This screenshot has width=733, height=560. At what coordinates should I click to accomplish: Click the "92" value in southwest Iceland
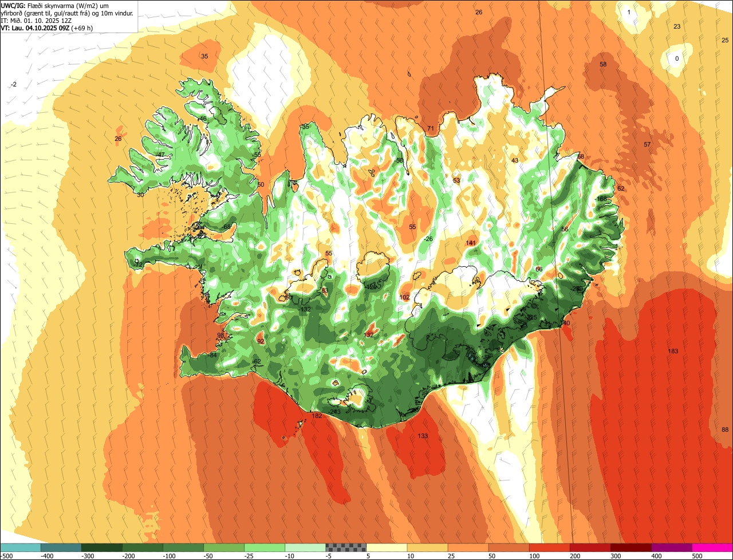[x=261, y=341]
